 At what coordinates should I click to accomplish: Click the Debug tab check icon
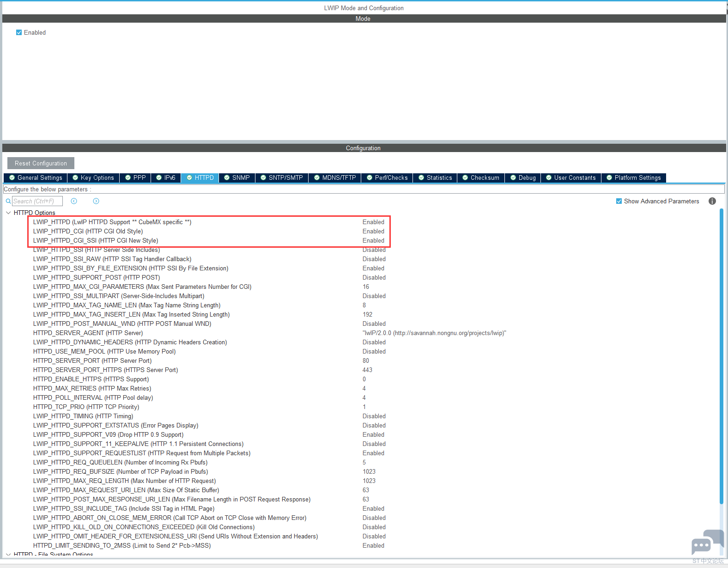tap(513, 177)
